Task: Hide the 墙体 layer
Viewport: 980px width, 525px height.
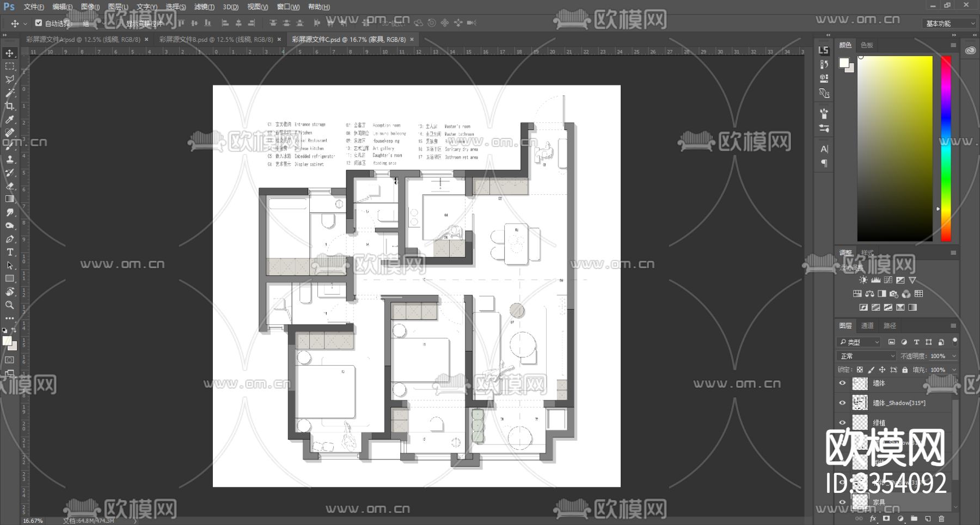Action: (x=842, y=384)
